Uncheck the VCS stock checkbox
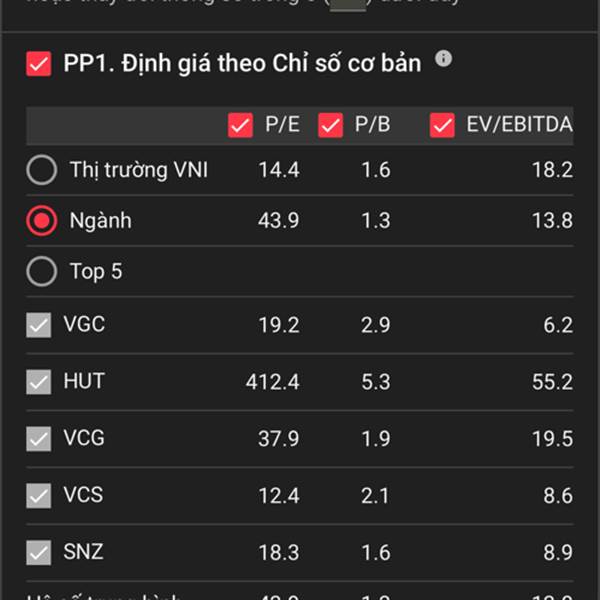Screen dimensions: 600x600 39,496
